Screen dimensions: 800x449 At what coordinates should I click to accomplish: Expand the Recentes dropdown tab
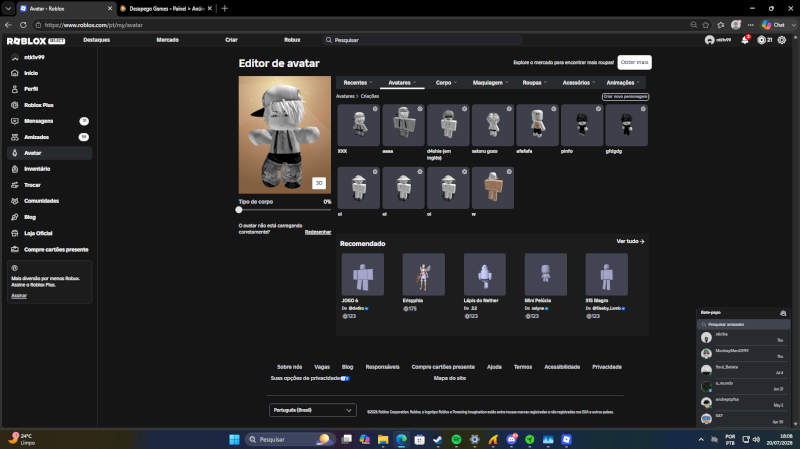point(358,83)
